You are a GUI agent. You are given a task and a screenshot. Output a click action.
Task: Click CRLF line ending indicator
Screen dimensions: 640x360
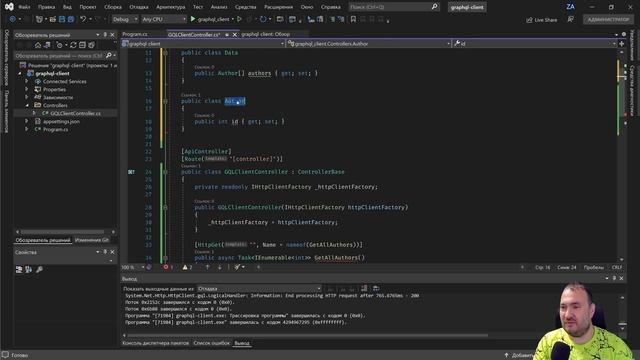pyautogui.click(x=617, y=267)
